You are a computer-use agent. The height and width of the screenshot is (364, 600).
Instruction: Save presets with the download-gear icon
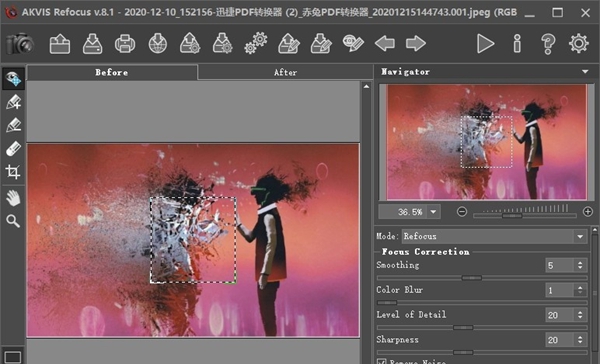coord(223,44)
